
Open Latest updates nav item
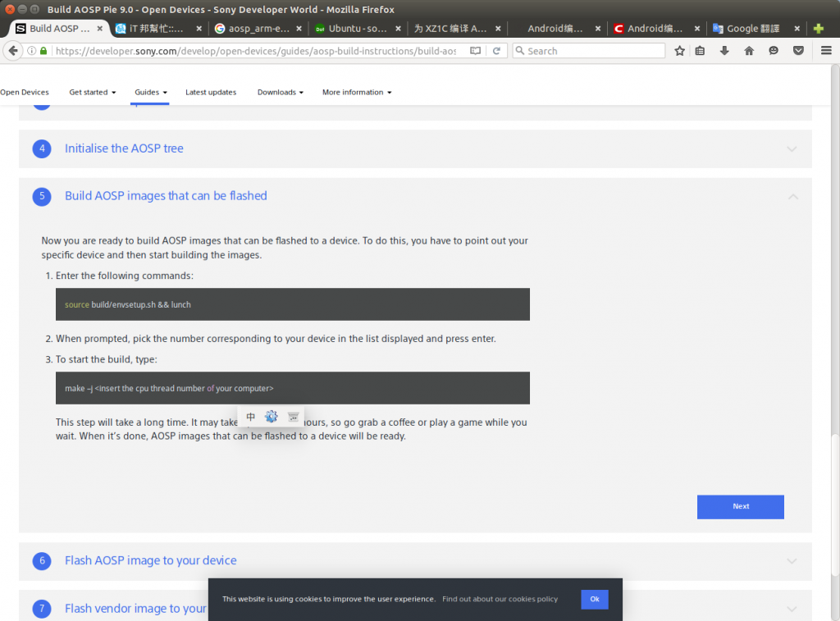point(211,92)
